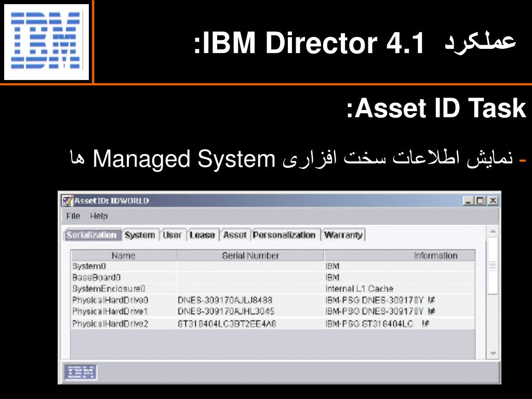Close the Asset ID window
Screen dimensions: 532x399
click(493, 201)
